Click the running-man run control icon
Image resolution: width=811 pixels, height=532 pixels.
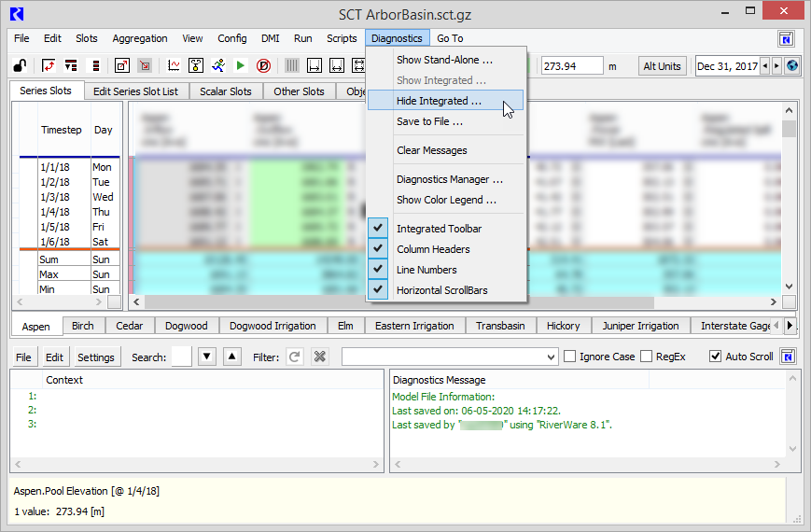tap(217, 66)
